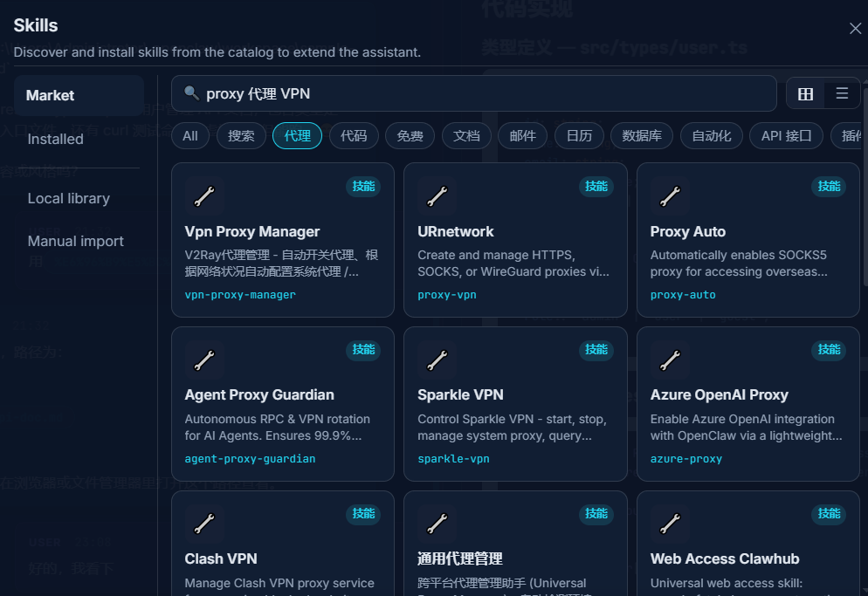This screenshot has width=868, height=596.
Task: Select the grid view icon
Action: (804, 92)
